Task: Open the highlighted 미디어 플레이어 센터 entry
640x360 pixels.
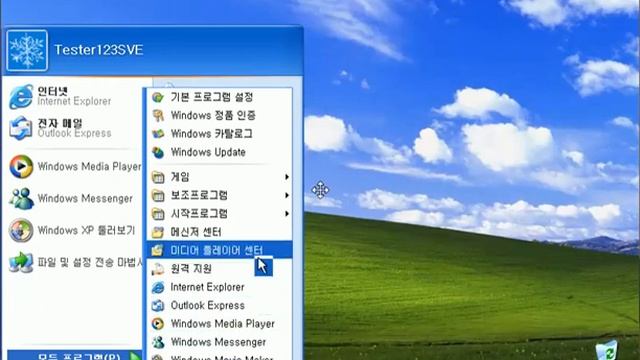Action: point(220,250)
